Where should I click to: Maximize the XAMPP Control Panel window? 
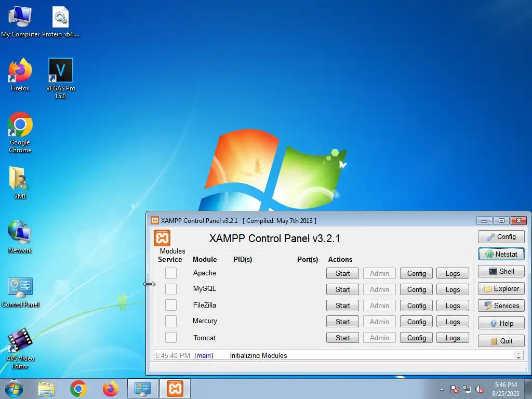(501, 220)
